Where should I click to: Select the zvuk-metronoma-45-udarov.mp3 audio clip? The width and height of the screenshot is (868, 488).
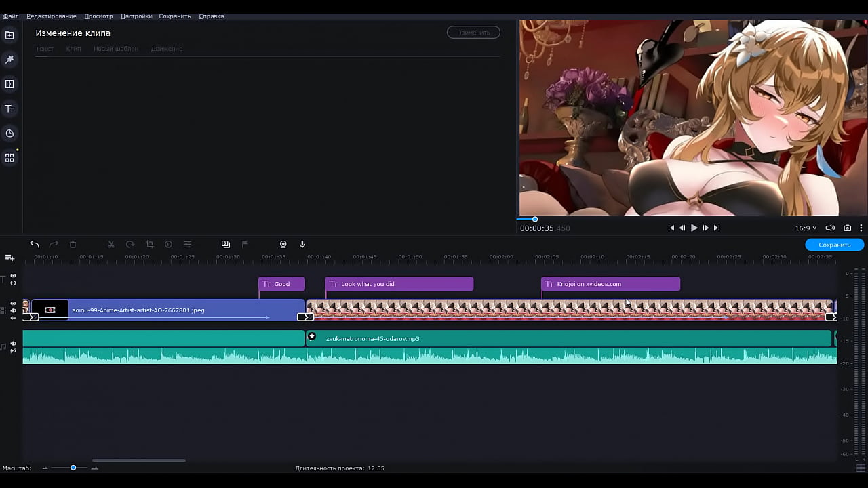click(x=475, y=338)
